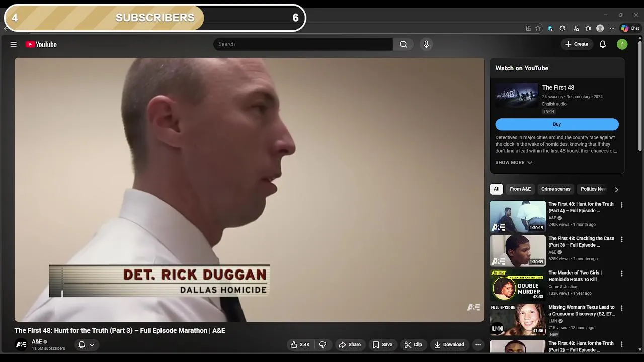Click the video title below the player
The image size is (644, 362).
(120, 330)
